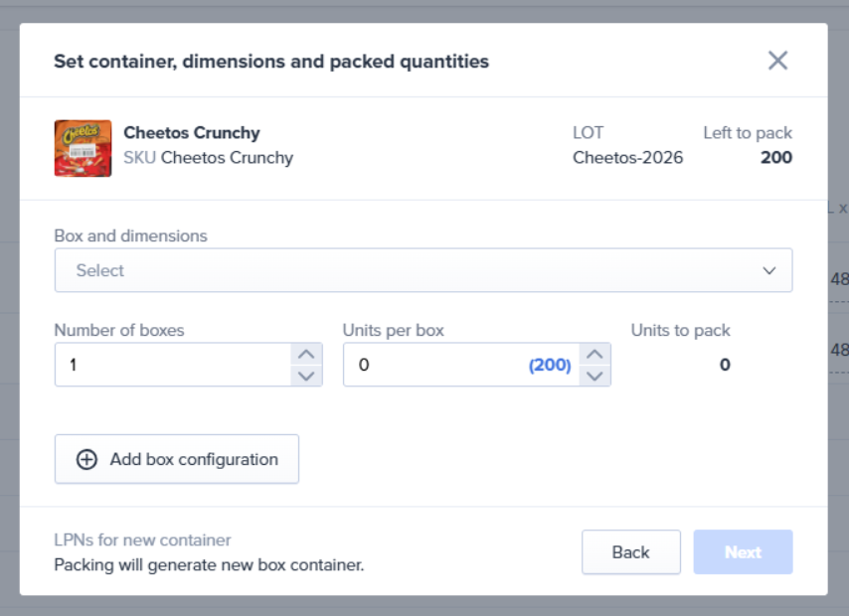The width and height of the screenshot is (849, 616).
Task: Click the LPNs for new container label
Action: click(142, 540)
